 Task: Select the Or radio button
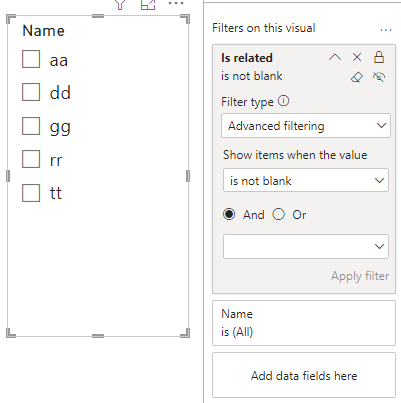[x=278, y=214]
